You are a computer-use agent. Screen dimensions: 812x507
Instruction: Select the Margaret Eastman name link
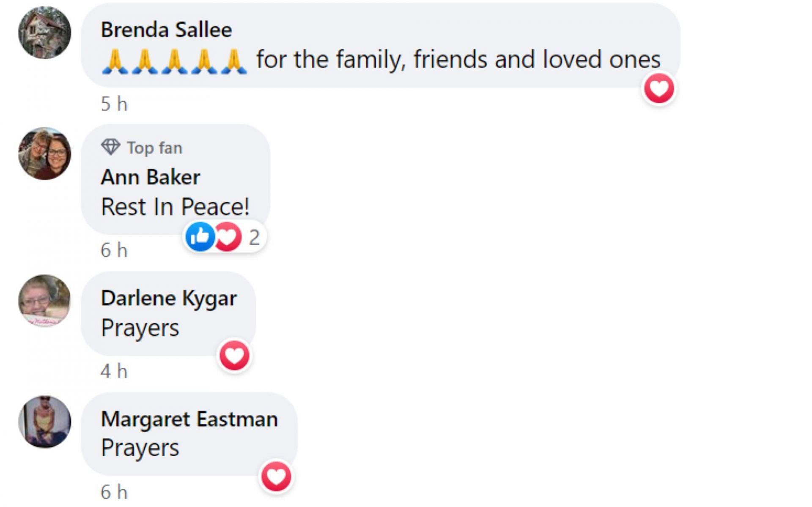[x=189, y=419]
